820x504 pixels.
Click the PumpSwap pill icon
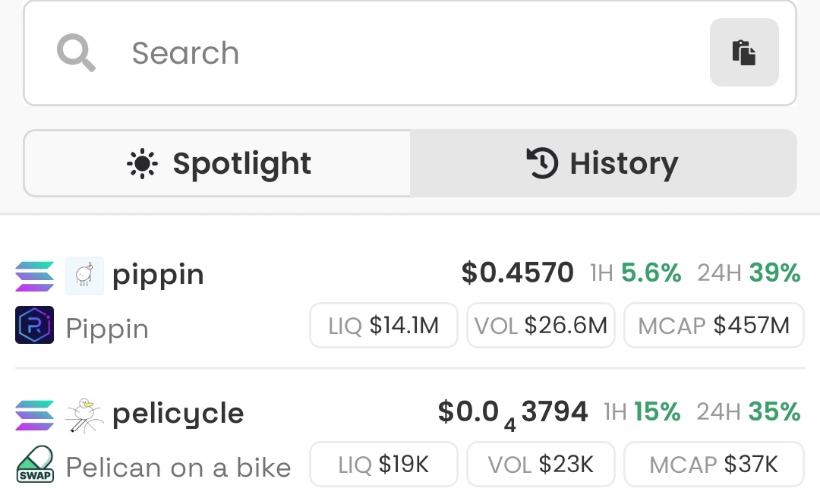tap(34, 465)
